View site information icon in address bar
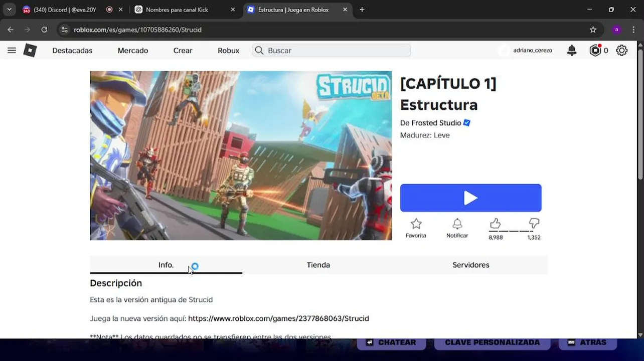This screenshot has width=644, height=361. pos(64,30)
